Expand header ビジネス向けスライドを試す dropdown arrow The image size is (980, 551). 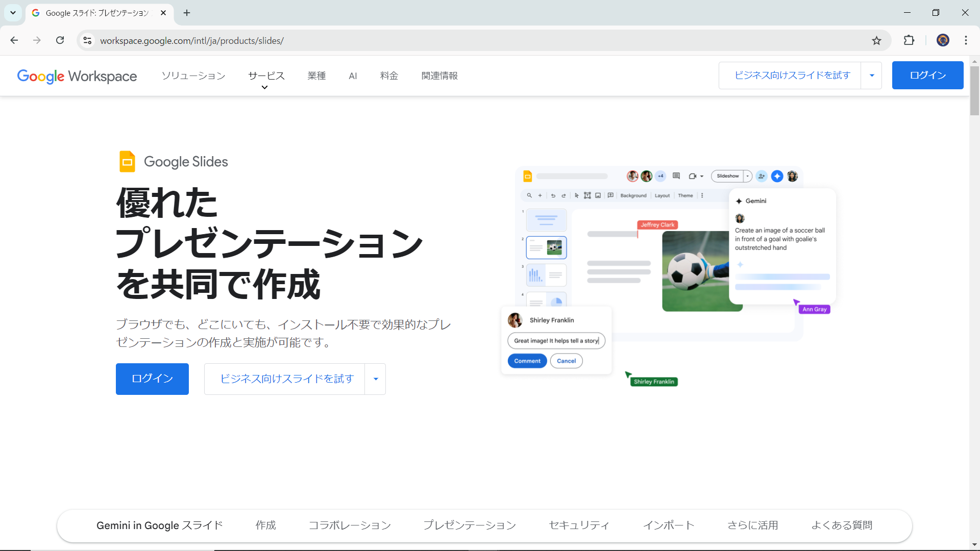point(872,76)
